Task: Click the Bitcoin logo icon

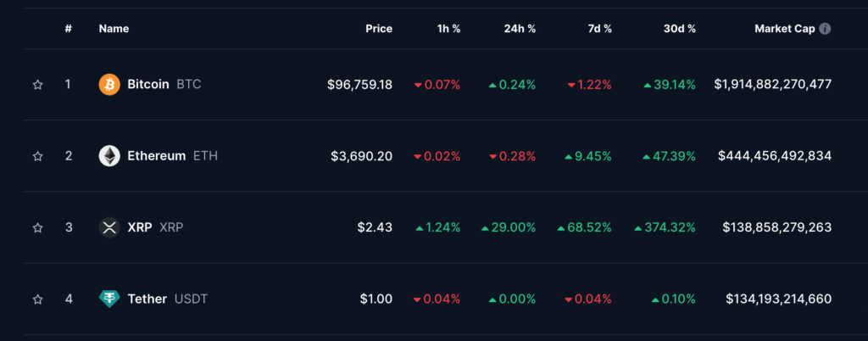Action: pyautogui.click(x=109, y=85)
